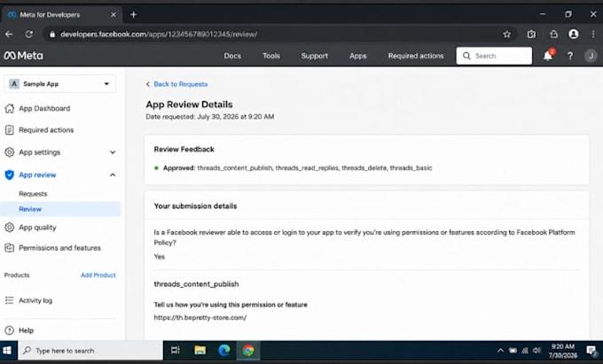Click the browser back arrow

pos(9,35)
